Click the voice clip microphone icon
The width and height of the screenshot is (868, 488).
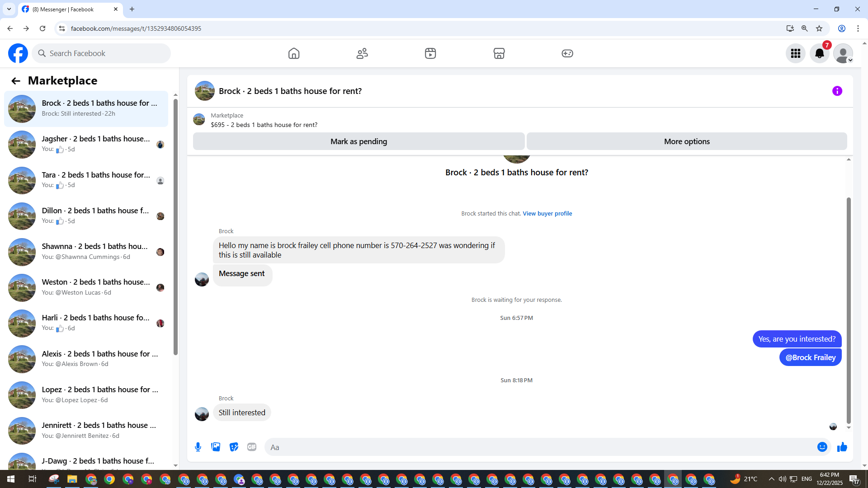(198, 447)
